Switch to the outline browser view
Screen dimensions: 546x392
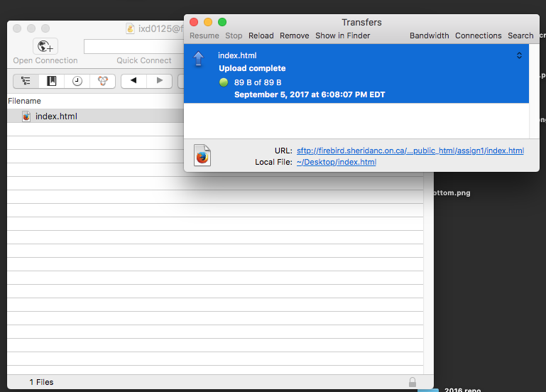click(26, 81)
